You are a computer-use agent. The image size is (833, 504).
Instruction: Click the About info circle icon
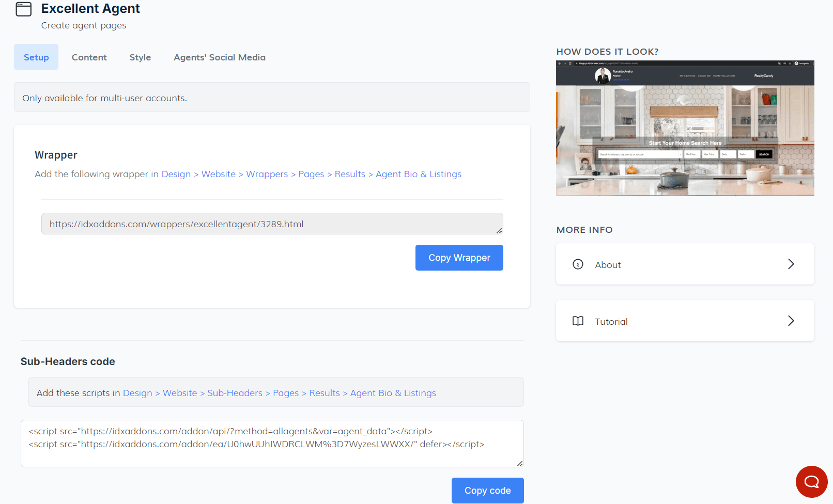coord(578,264)
